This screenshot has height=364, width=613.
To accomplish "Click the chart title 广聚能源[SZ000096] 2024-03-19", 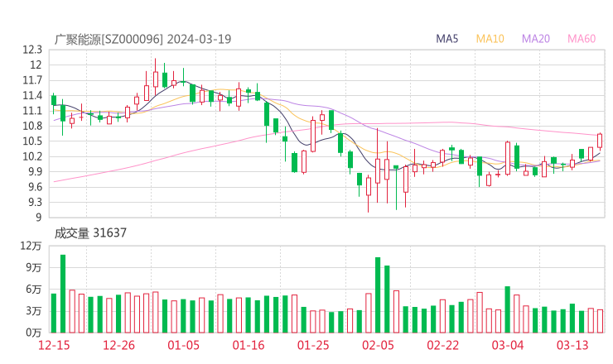I will pos(142,39).
